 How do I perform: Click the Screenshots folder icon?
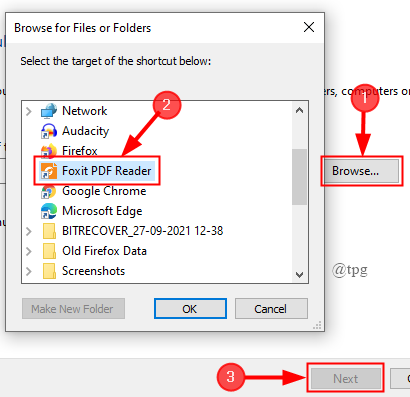49,271
